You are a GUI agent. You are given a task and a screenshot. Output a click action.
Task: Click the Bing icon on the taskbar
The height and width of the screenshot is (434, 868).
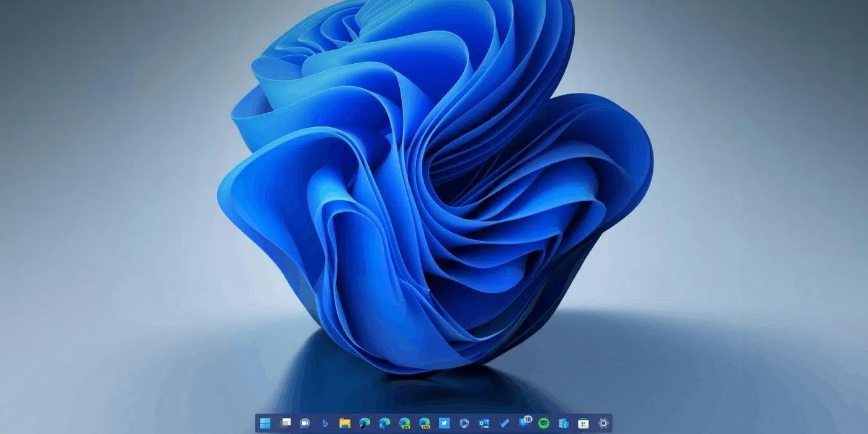[325, 423]
